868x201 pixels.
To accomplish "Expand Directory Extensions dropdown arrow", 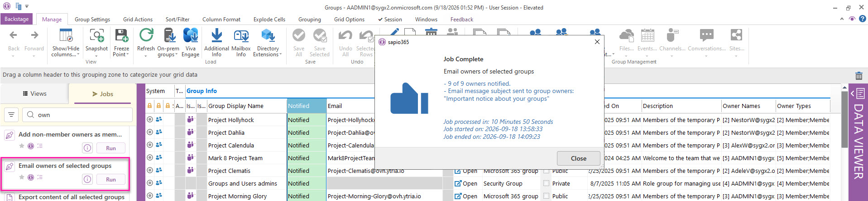I will click(x=281, y=54).
